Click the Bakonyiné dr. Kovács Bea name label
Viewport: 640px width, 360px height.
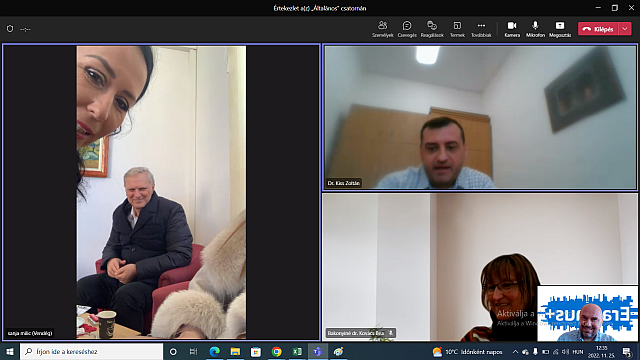click(356, 333)
